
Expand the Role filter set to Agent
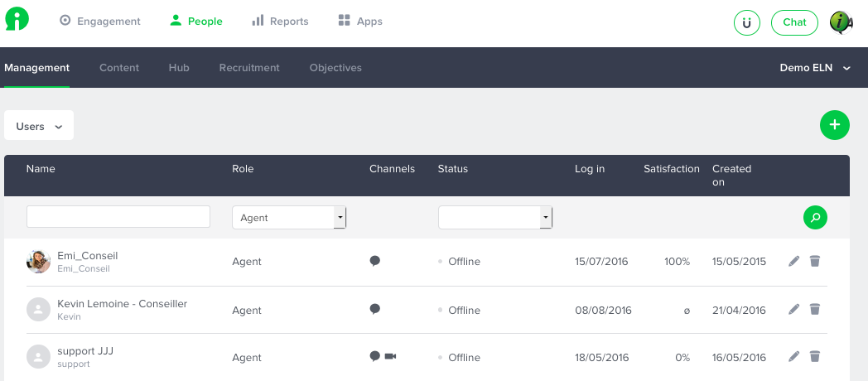(289, 218)
